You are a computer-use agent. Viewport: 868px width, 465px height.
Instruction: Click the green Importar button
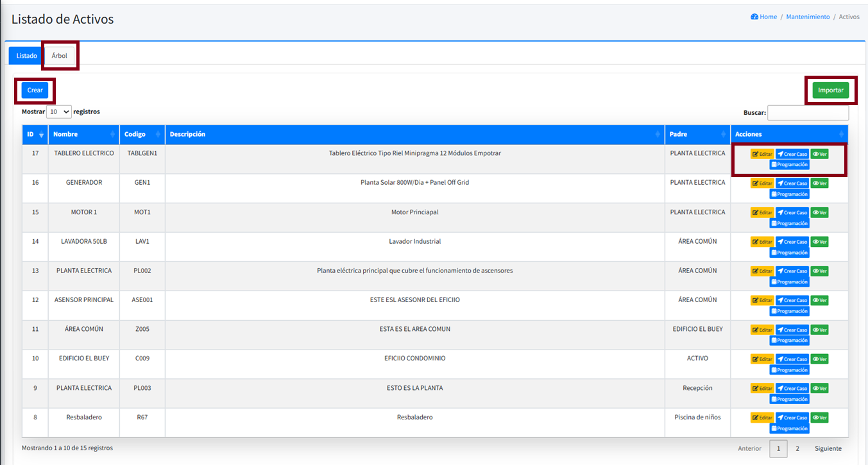pyautogui.click(x=830, y=90)
